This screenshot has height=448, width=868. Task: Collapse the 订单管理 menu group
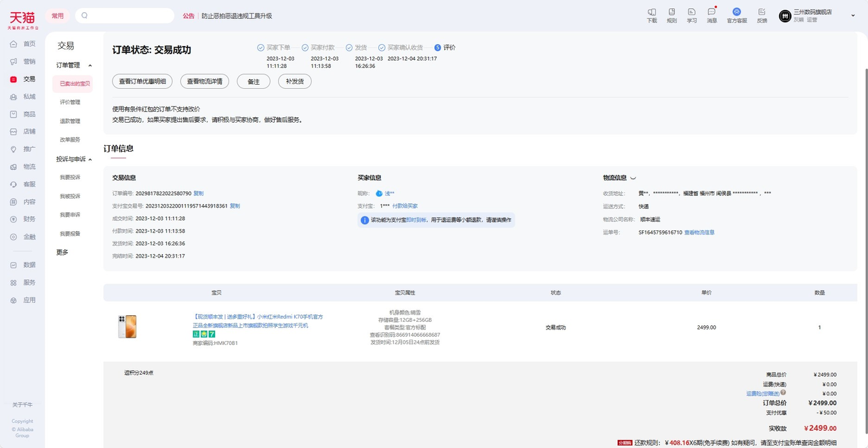click(90, 66)
